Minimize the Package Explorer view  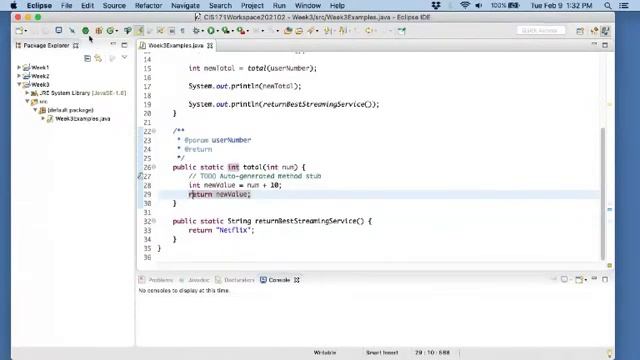coord(113,44)
